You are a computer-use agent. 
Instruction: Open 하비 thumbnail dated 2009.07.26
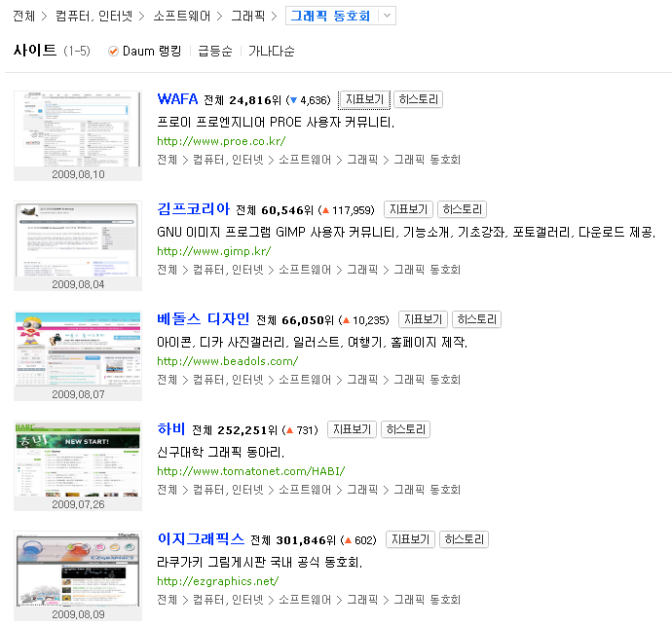coord(78,465)
